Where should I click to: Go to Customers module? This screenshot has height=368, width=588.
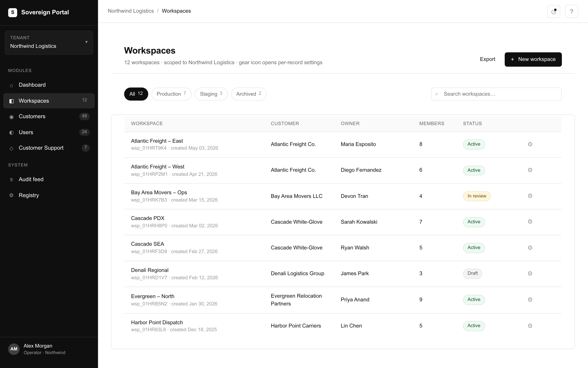click(x=49, y=117)
